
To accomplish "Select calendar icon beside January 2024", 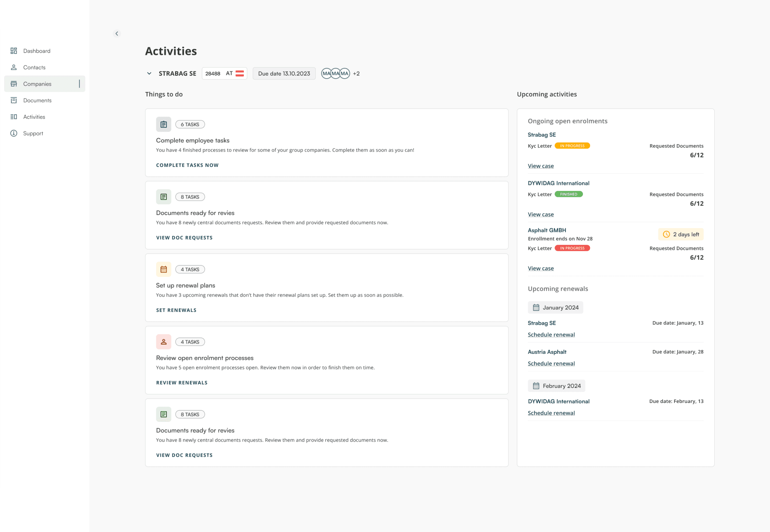I will [536, 307].
